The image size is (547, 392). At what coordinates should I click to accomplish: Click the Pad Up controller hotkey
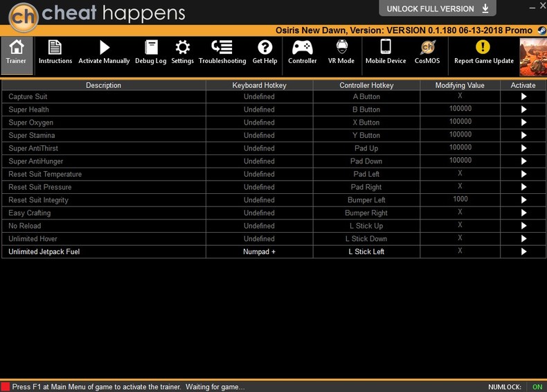366,148
